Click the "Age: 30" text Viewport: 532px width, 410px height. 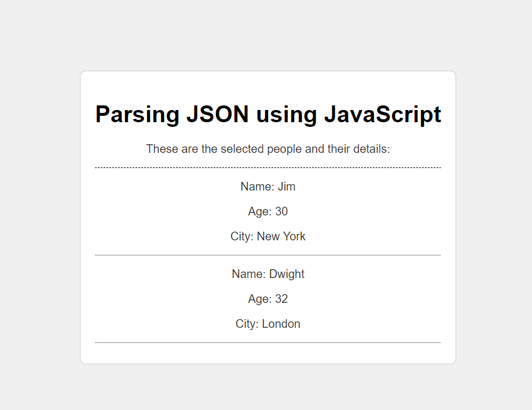tap(268, 211)
